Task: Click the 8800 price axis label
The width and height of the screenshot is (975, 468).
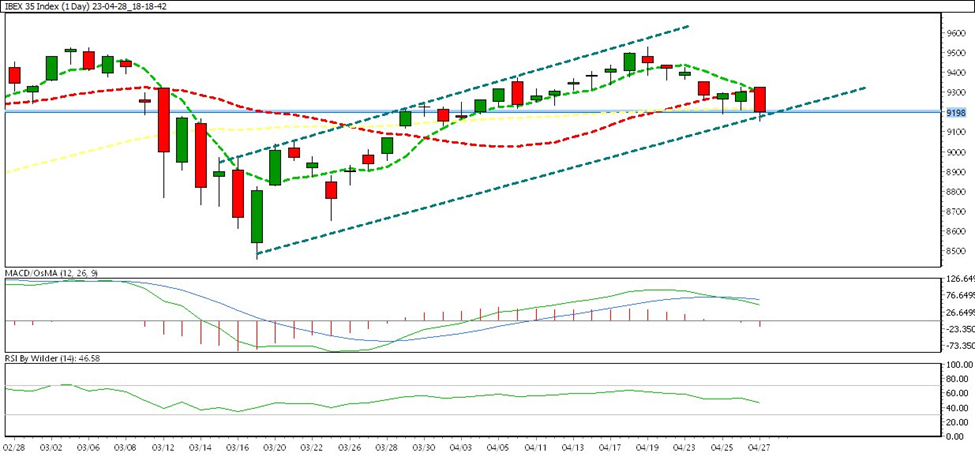Action: (958, 191)
